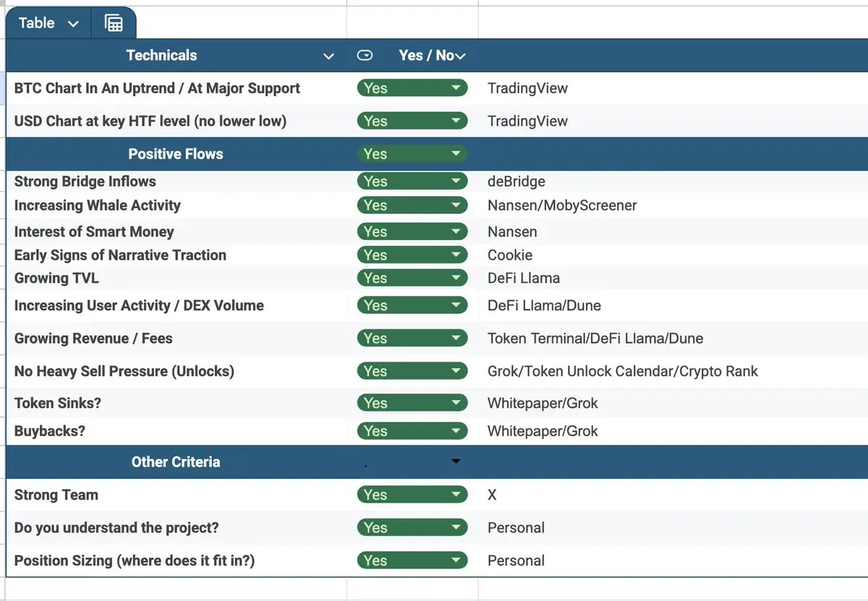Open Yes dropdown for Do you understand the project?
868x601 pixels.
(412, 527)
